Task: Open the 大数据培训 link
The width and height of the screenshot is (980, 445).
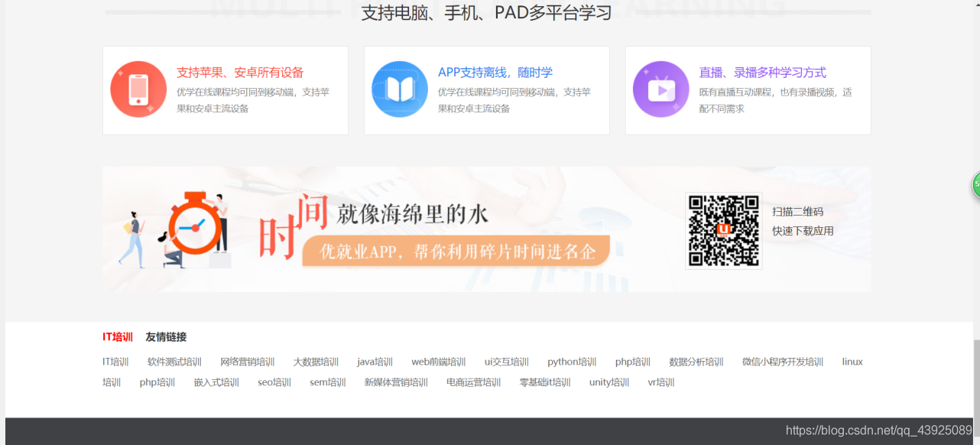Action: [316, 362]
